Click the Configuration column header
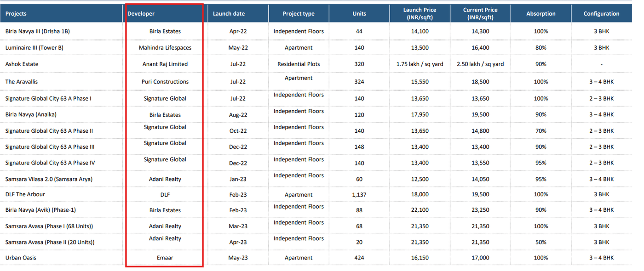This screenshot has height=271, width=644. (x=601, y=14)
